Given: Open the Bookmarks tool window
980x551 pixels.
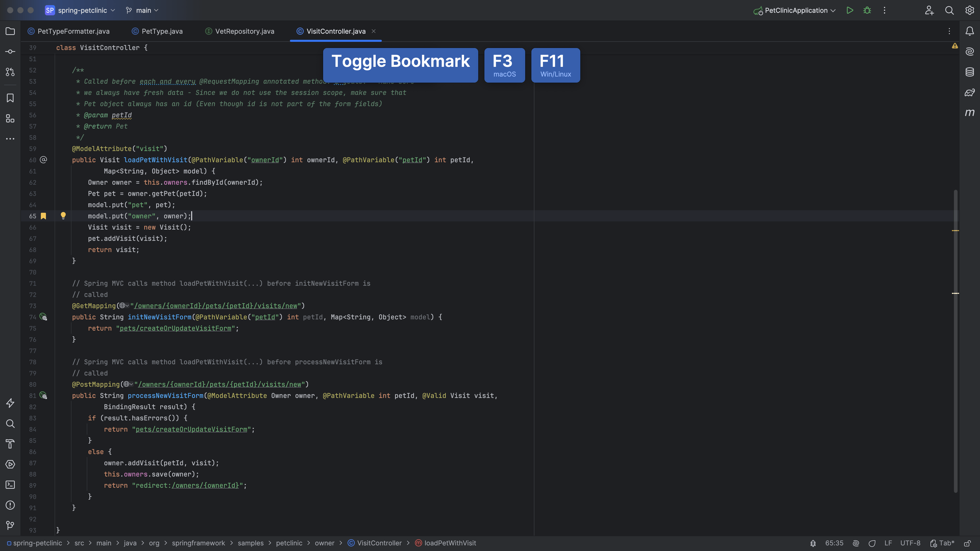Looking at the screenshot, I should (10, 98).
